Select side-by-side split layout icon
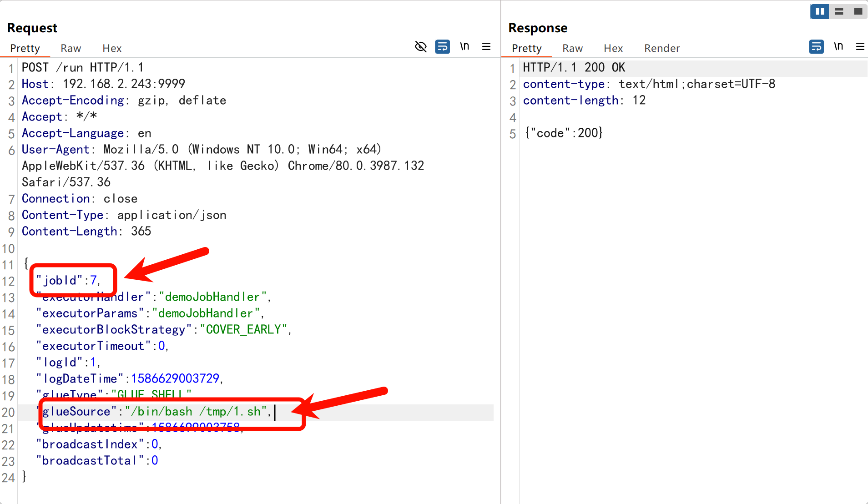This screenshot has height=504, width=868. pyautogui.click(x=819, y=11)
